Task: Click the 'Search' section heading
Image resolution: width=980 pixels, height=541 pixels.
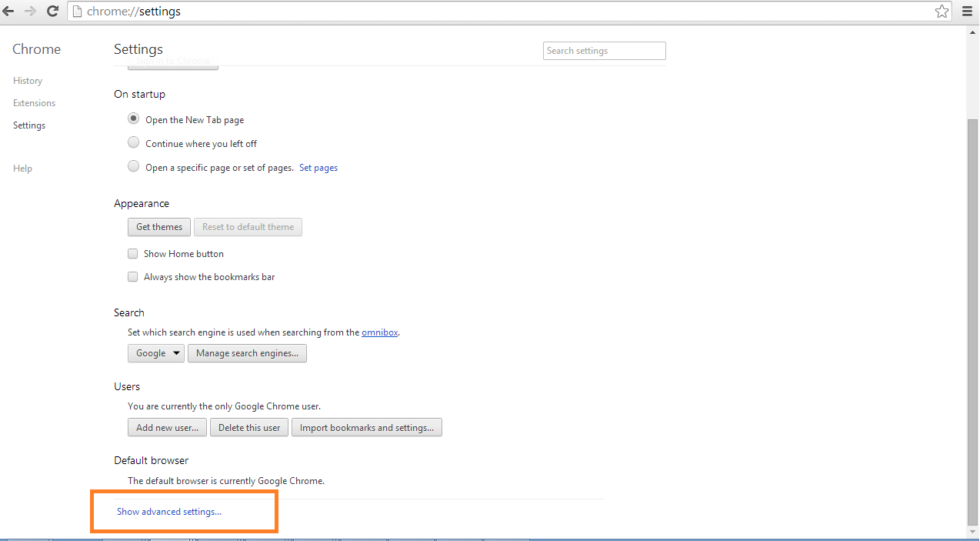Action: point(129,312)
